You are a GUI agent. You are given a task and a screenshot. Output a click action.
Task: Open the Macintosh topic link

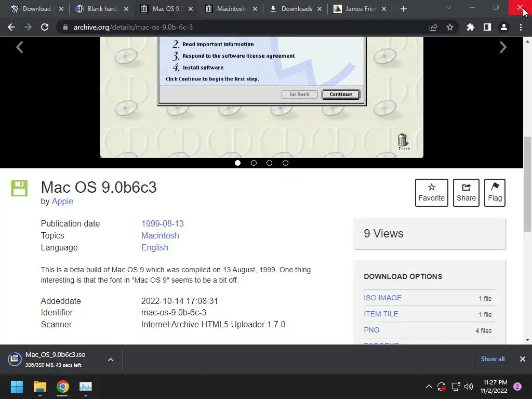[160, 235]
